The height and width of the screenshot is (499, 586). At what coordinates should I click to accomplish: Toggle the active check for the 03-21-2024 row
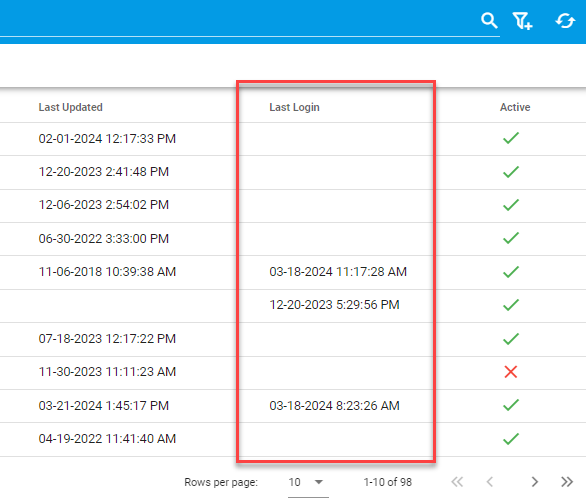[x=511, y=405]
